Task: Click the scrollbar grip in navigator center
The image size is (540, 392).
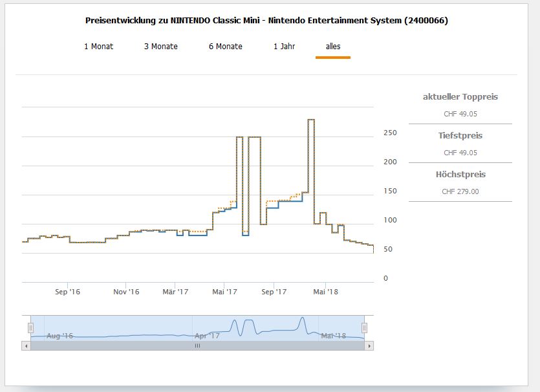Action: coord(198,346)
